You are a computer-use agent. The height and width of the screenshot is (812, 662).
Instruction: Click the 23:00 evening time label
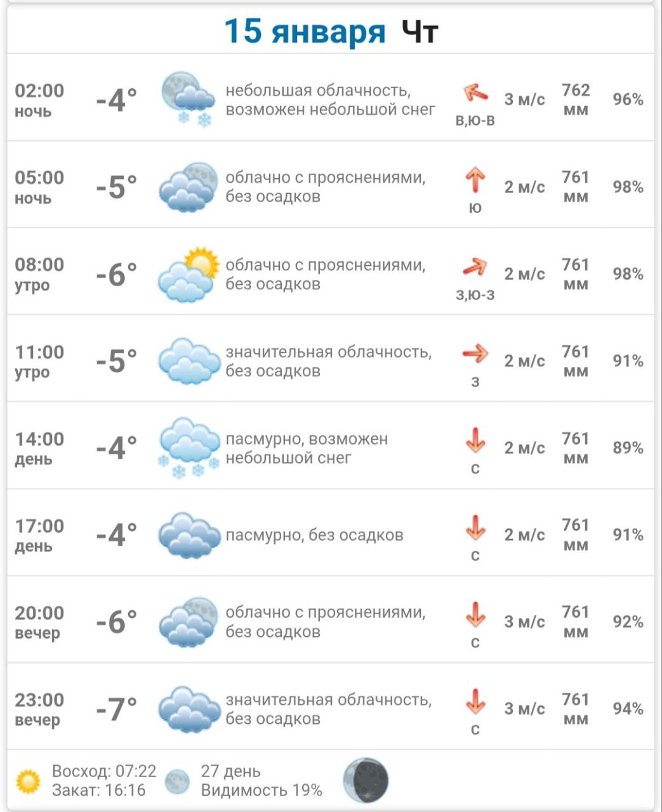tap(39, 709)
